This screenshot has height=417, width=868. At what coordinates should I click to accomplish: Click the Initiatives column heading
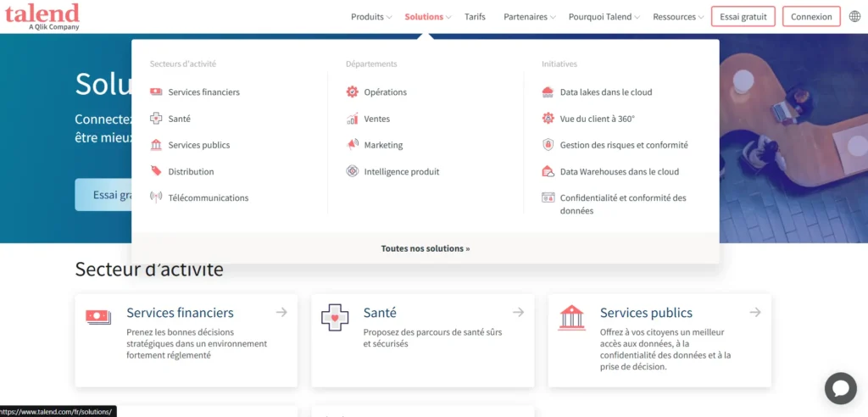559,64
